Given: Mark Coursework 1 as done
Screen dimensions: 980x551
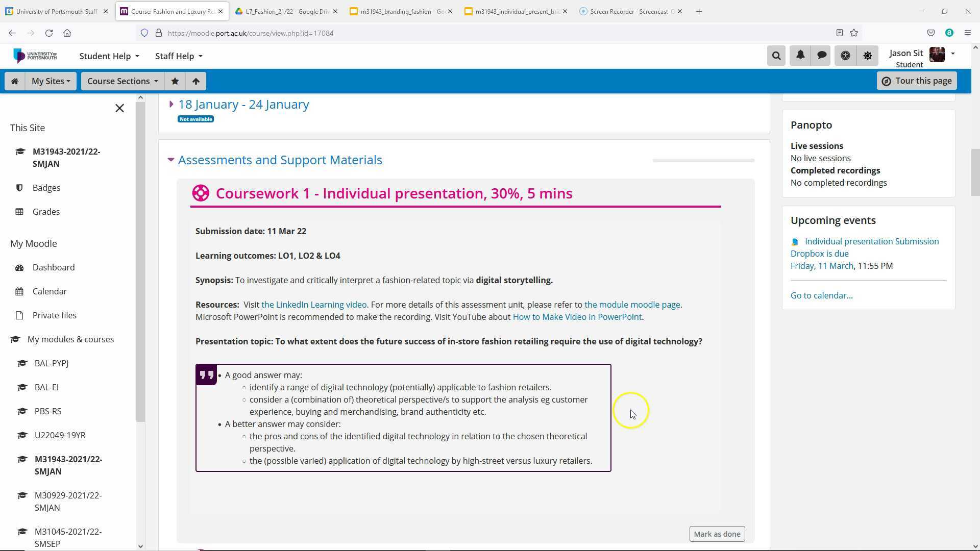Looking at the screenshot, I should (x=717, y=534).
